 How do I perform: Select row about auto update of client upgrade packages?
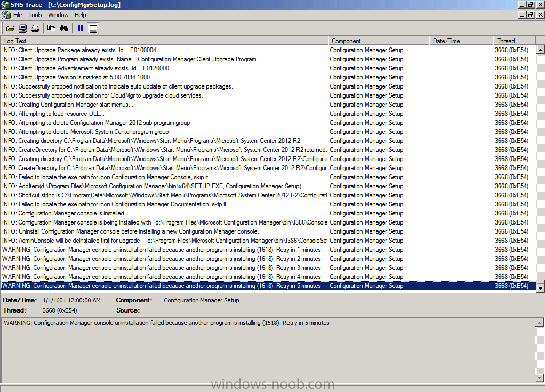(268, 86)
